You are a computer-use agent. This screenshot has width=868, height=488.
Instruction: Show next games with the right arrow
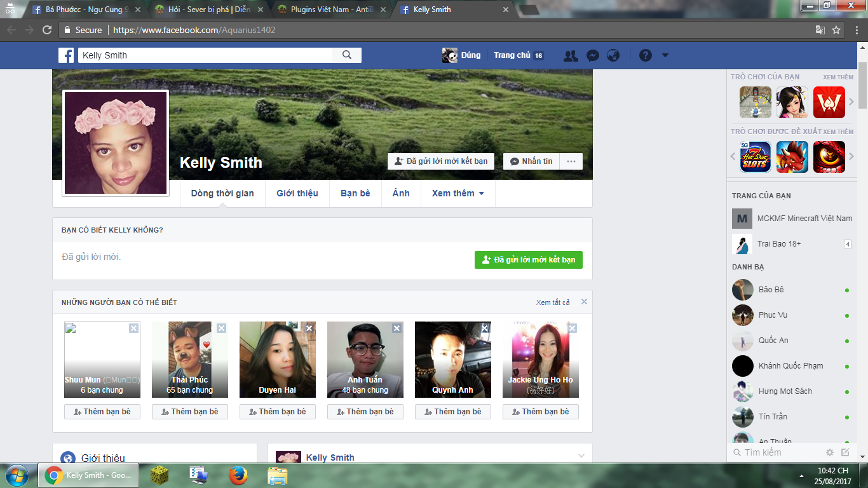click(x=852, y=102)
